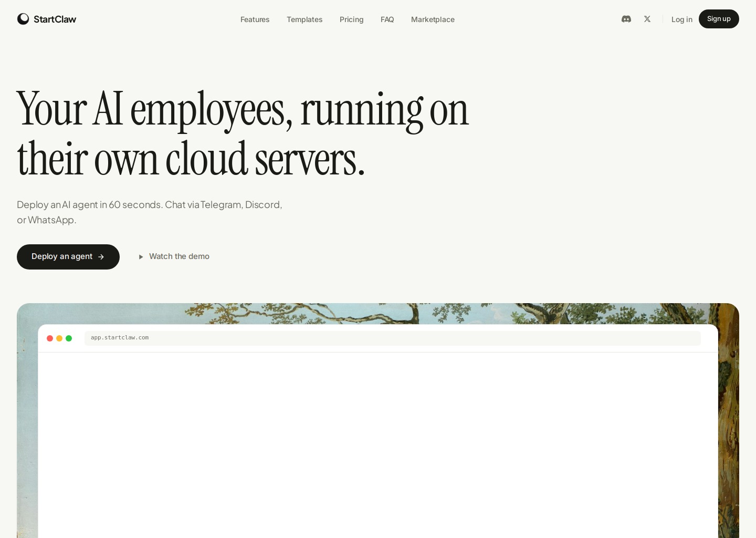Click the yellow dot in mock browser window
756x538 pixels.
coord(59,338)
